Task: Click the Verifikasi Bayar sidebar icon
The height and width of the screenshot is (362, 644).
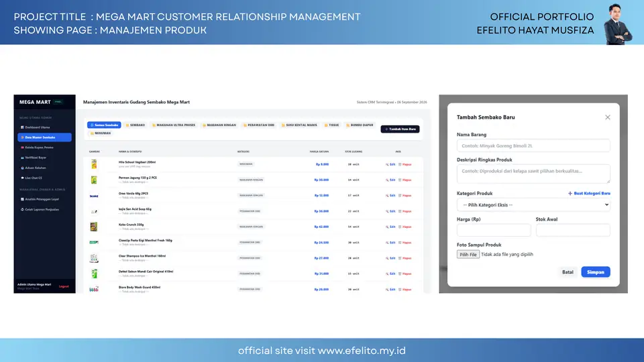Action: (22, 158)
